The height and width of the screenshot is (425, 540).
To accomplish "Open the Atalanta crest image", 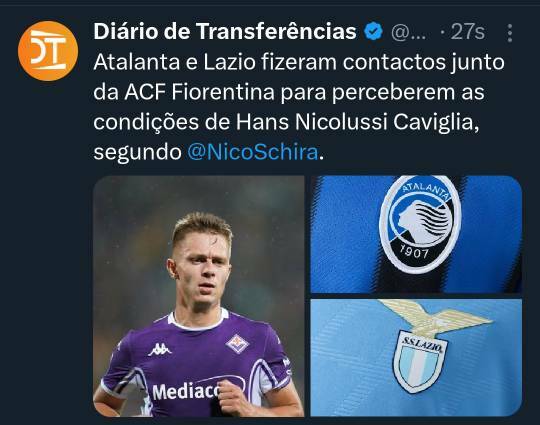I will pos(416,234).
